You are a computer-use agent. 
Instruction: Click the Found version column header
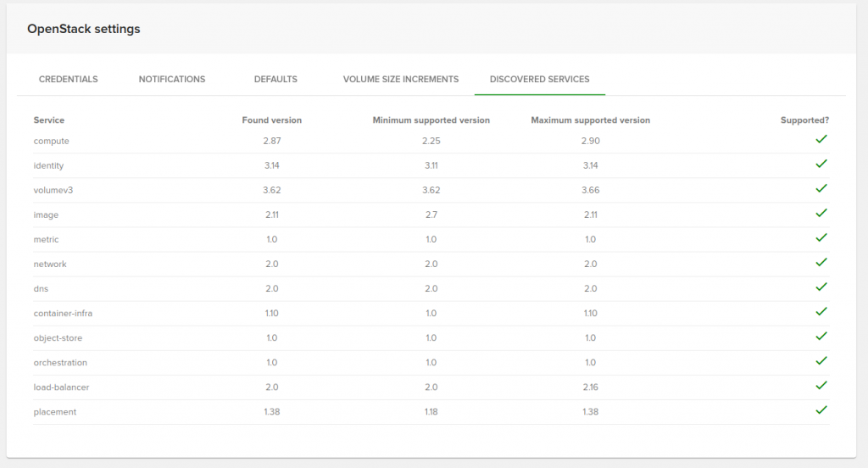click(272, 120)
